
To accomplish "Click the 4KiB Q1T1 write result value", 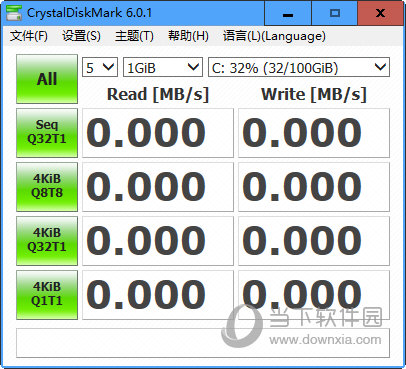I will coord(314,295).
